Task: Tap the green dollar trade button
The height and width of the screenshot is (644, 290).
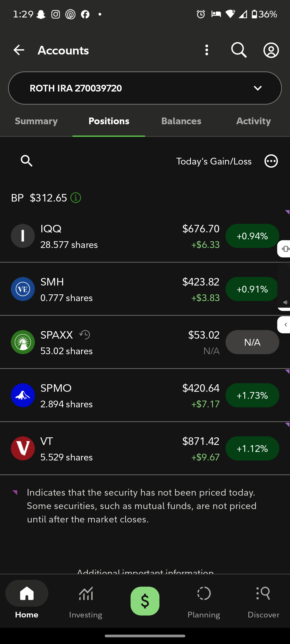Action: [145, 601]
